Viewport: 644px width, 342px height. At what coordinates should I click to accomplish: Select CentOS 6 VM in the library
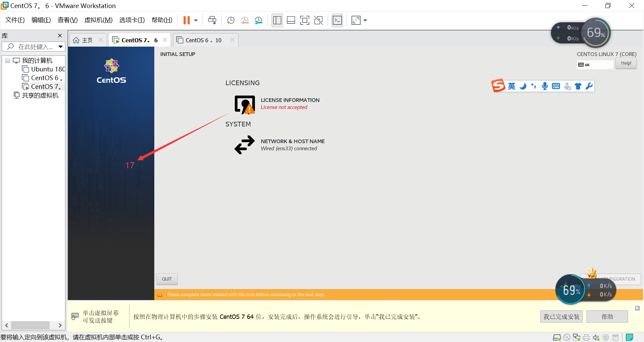click(42, 78)
